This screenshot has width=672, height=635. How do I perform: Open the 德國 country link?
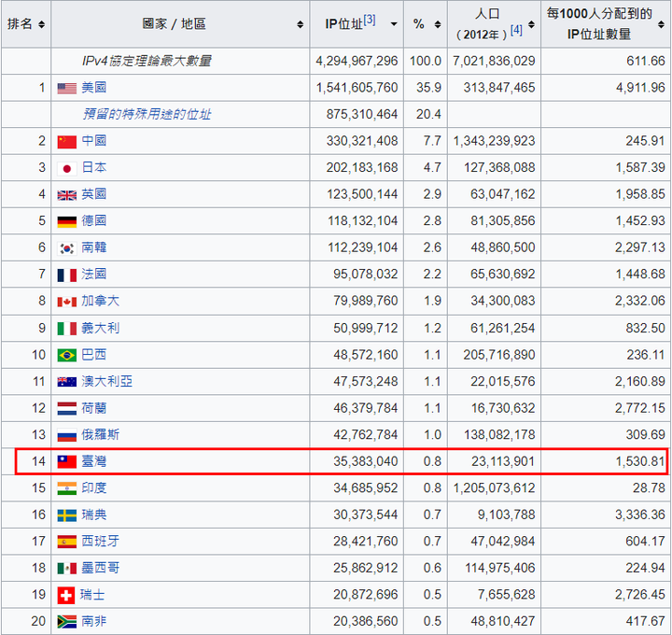(x=94, y=220)
